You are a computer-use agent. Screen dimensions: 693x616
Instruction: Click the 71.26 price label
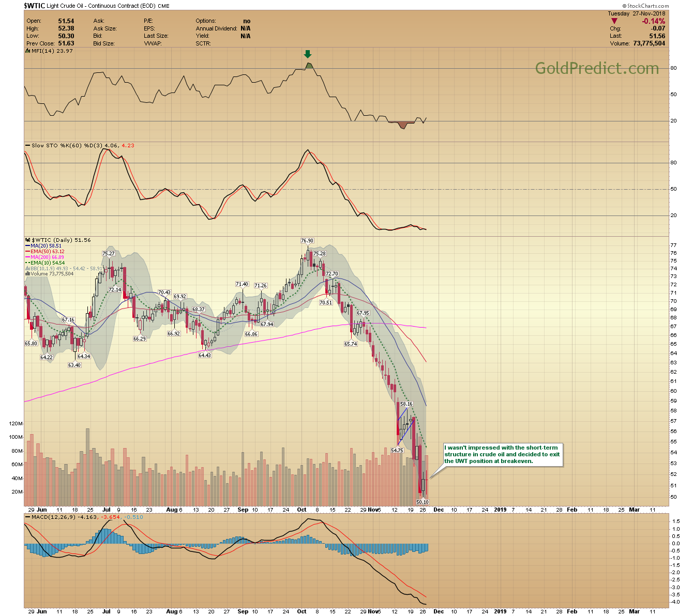pos(260,286)
